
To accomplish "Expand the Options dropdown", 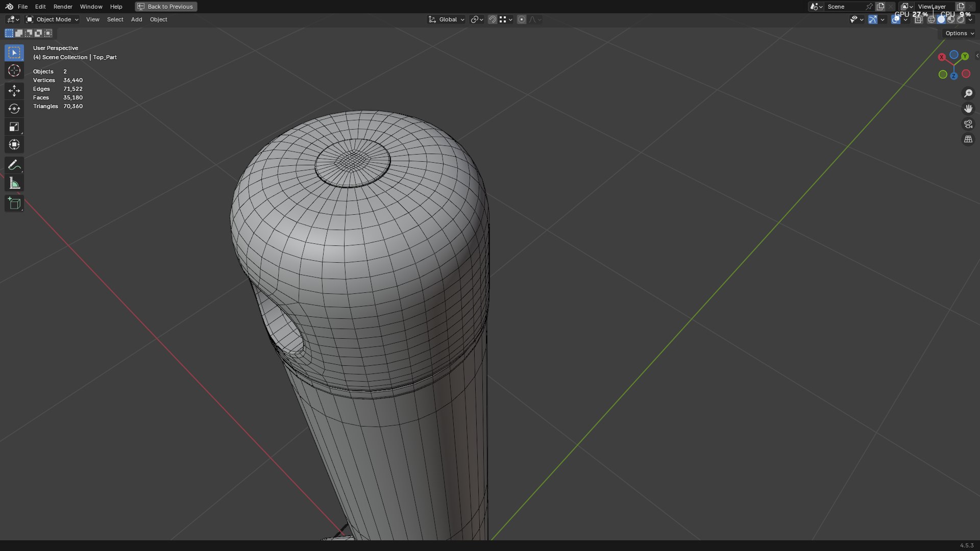I will click(959, 33).
